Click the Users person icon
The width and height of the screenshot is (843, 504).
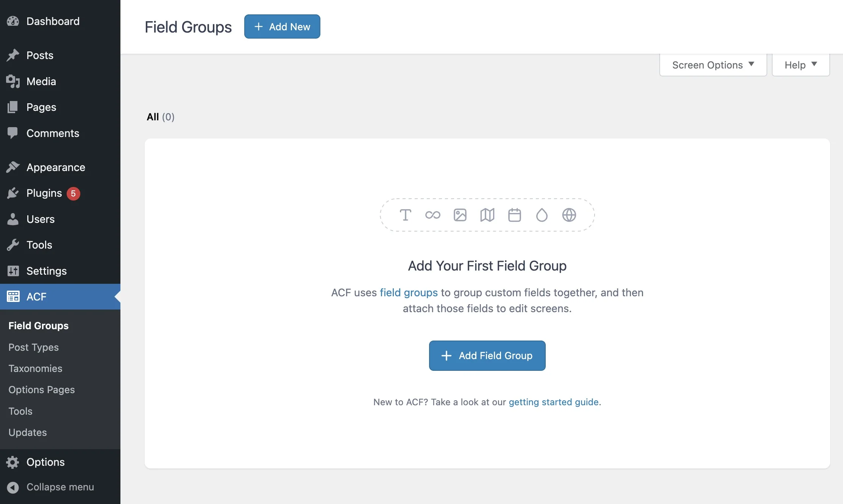pyautogui.click(x=13, y=219)
